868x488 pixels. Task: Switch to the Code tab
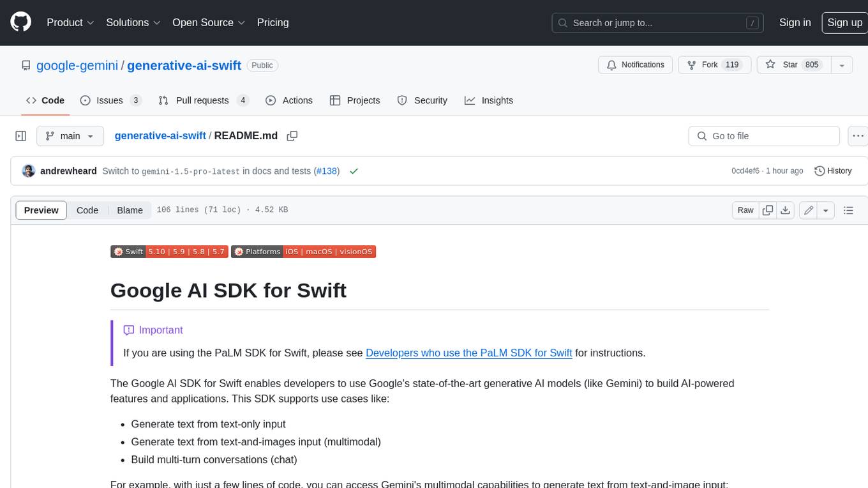coord(45,100)
